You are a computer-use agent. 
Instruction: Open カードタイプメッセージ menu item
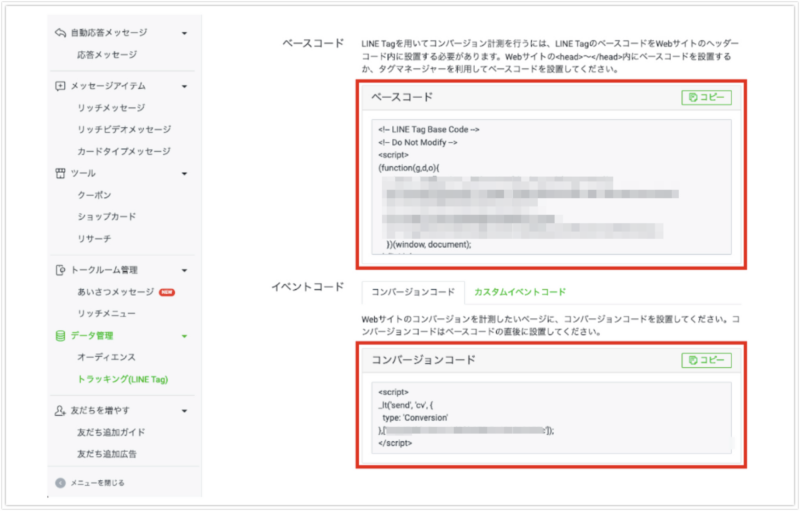(124, 151)
